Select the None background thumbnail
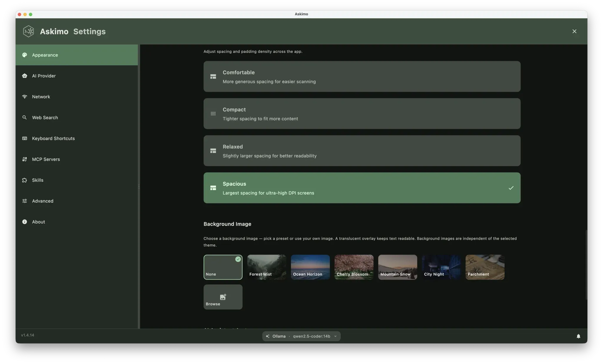Screen dimensions: 603x364 click(223, 267)
